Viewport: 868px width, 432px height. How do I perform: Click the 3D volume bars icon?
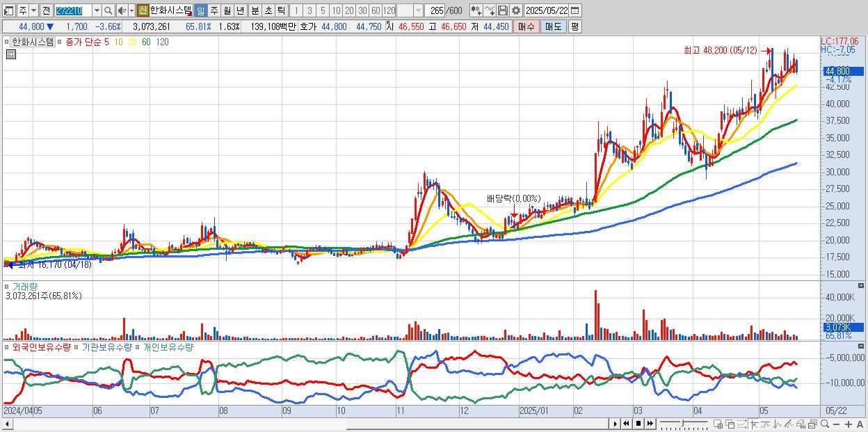801,424
